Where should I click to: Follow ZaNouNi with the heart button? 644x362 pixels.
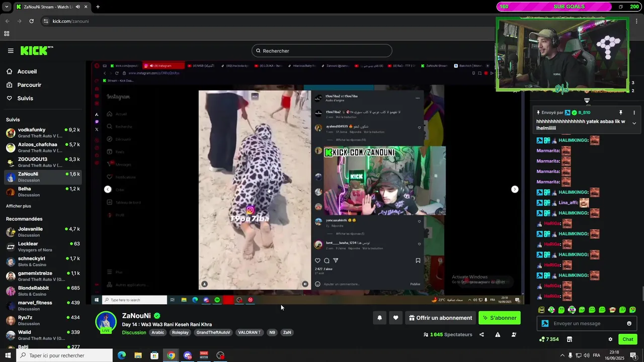[x=395, y=318]
